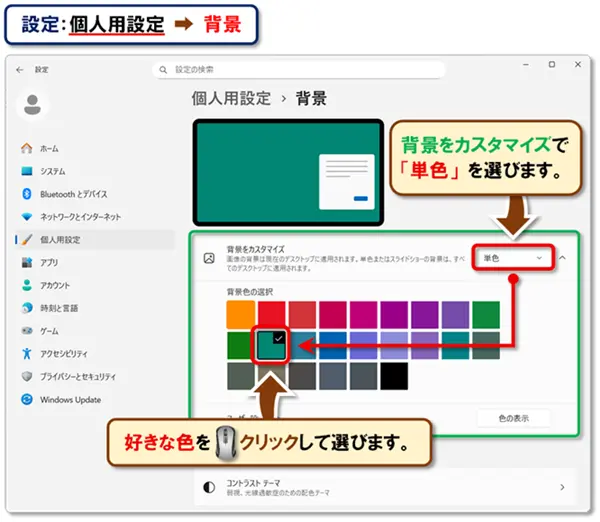600x522 pixels.
Task: Open コントラスト テーマ chevron arrow
Action: pos(562,487)
